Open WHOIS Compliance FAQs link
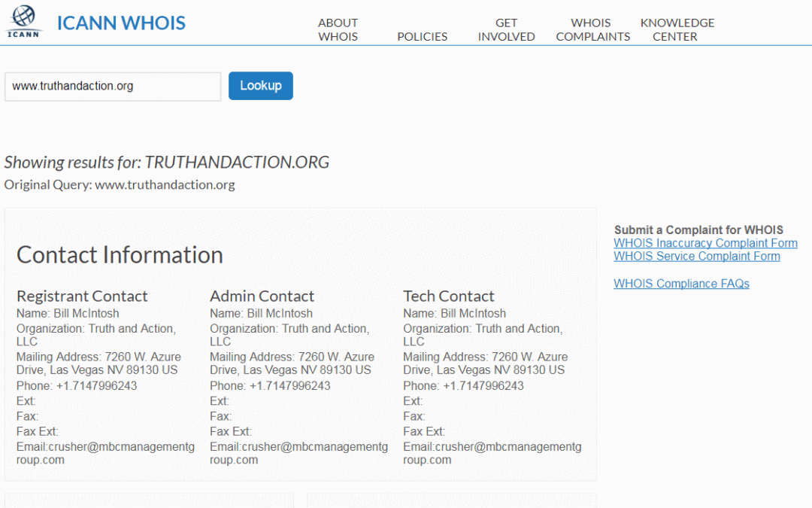Screen dimensions: 812x508 click(681, 284)
